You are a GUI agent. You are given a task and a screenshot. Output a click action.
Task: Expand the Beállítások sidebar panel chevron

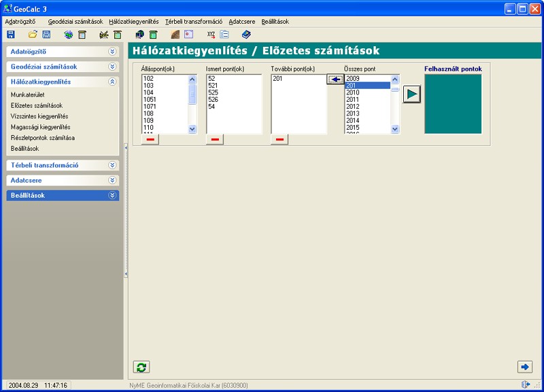(x=112, y=196)
